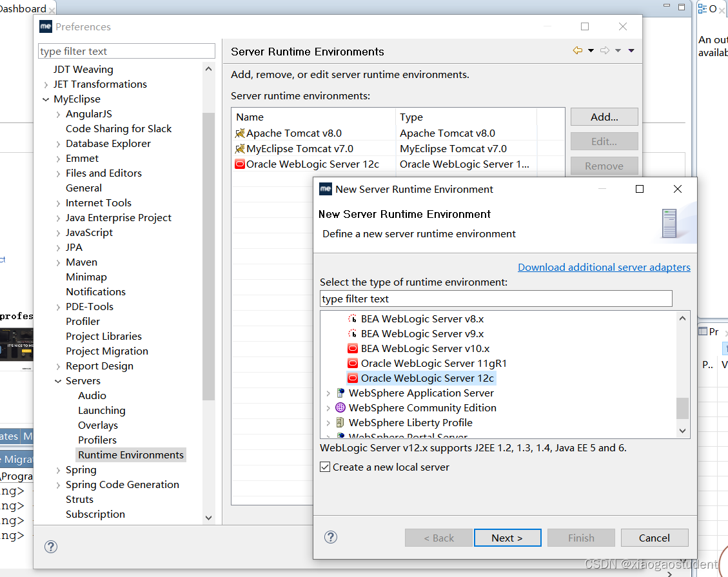The image size is (728, 577).
Task: Click the Name column header
Action: 314,117
